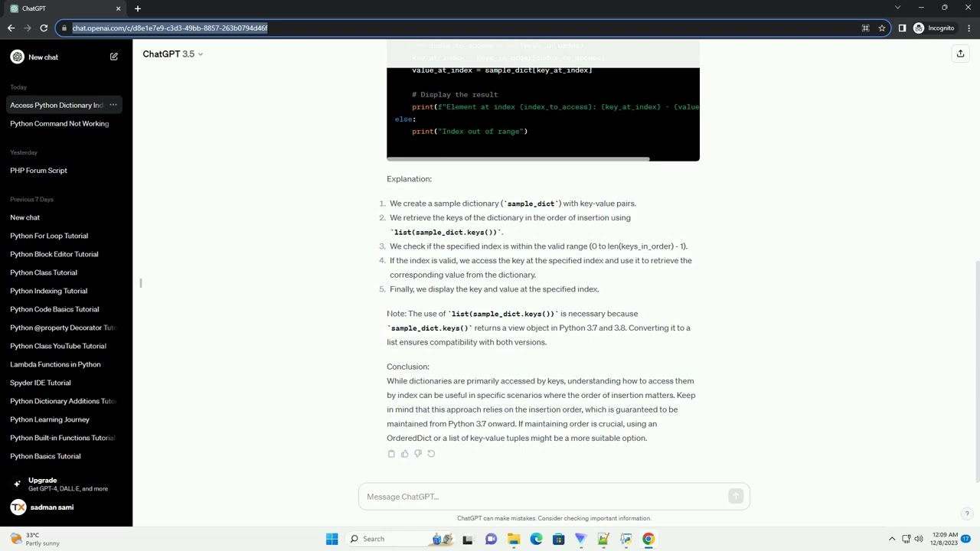Viewport: 980px width, 551px height.
Task: Open Microsoft Store from the taskbar
Action: (558, 539)
